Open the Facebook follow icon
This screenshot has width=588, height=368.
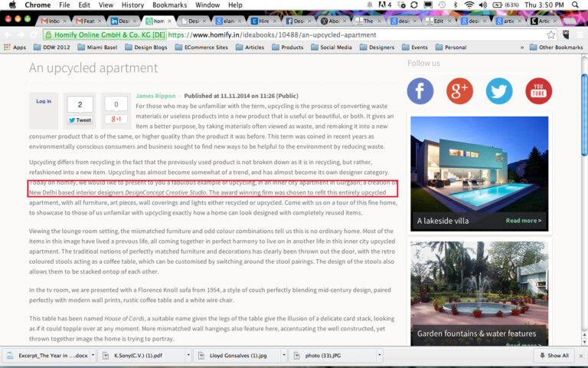420,91
